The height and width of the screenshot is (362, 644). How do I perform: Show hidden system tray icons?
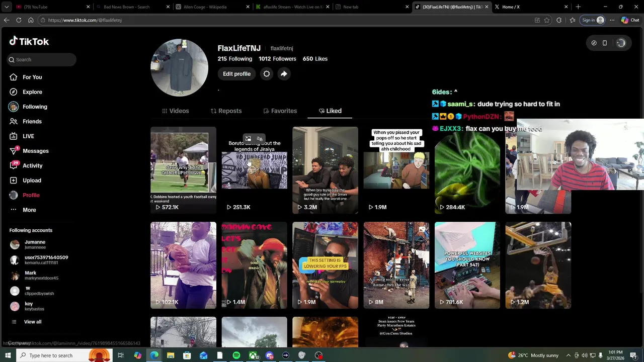569,355
